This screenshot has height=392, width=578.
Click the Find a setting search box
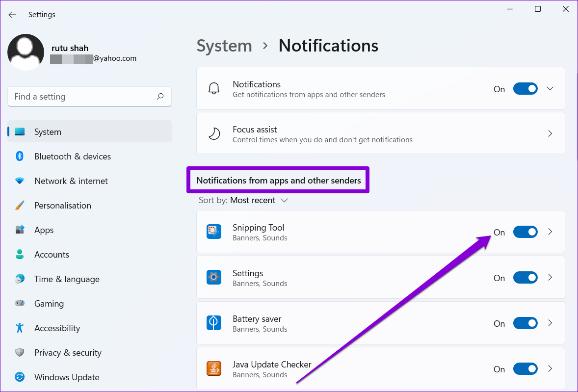pos(83,97)
